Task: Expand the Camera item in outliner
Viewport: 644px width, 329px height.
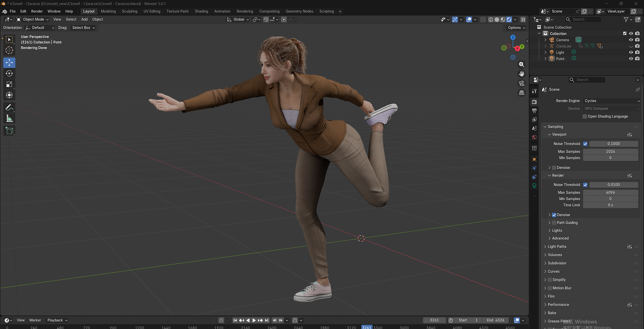Action: point(546,40)
